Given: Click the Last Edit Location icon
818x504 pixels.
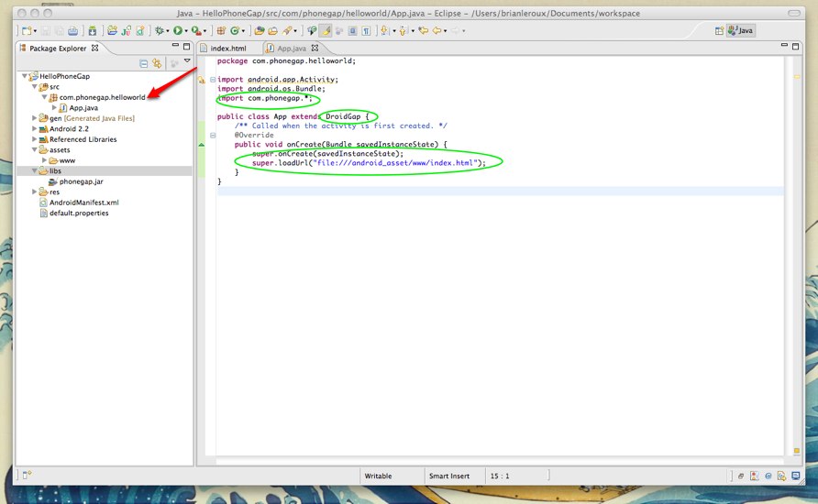Looking at the screenshot, I should coord(423,31).
